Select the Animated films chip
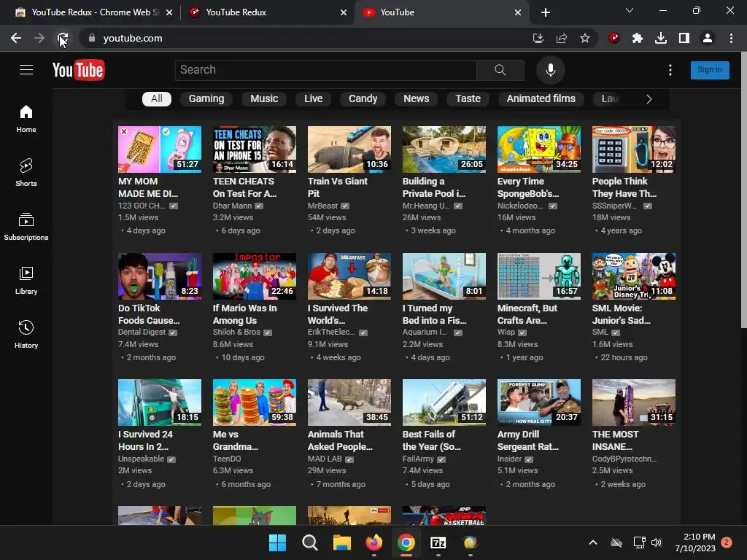This screenshot has width=747, height=560. click(541, 98)
